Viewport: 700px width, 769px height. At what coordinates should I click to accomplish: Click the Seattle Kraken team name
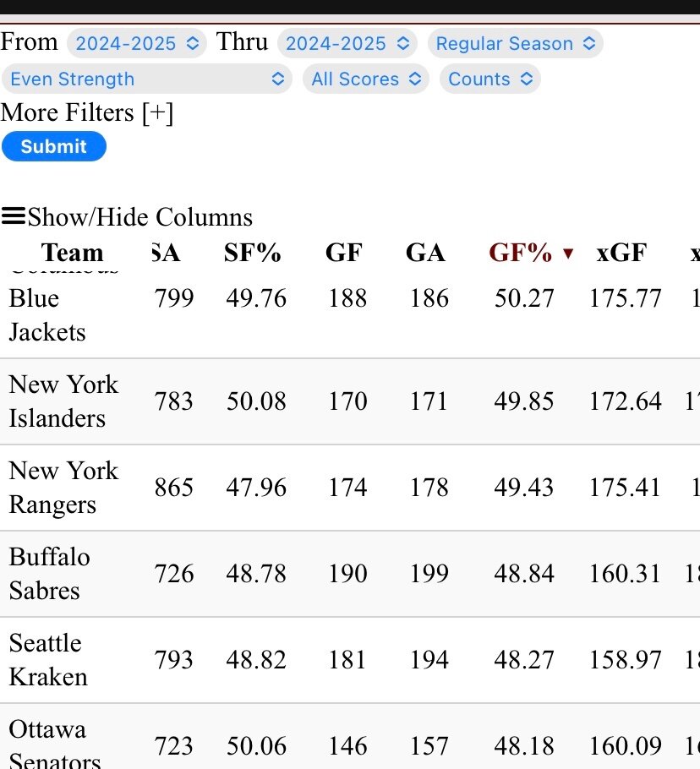(x=48, y=660)
